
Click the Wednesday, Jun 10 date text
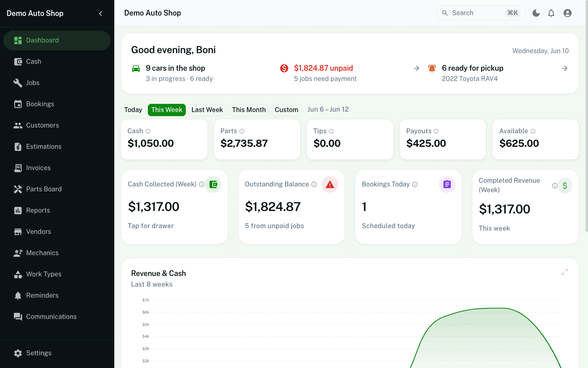[x=540, y=51]
